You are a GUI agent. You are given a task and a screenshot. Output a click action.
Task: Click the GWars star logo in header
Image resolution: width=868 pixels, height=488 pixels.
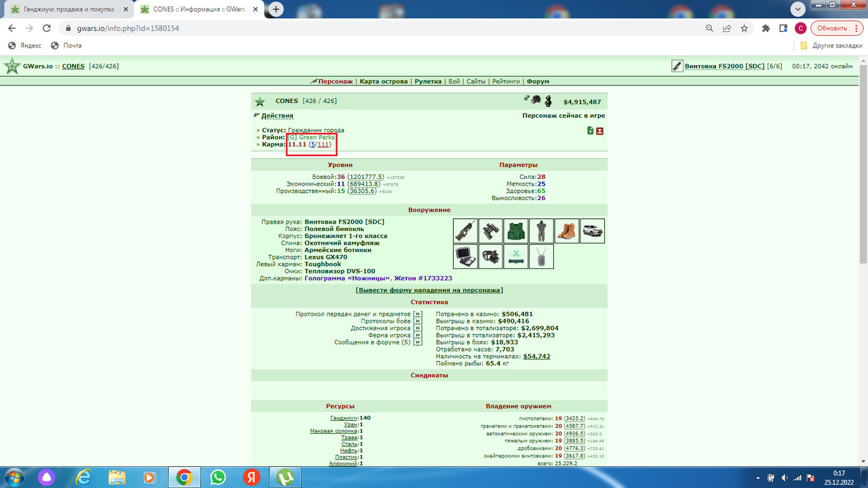pyautogui.click(x=12, y=66)
